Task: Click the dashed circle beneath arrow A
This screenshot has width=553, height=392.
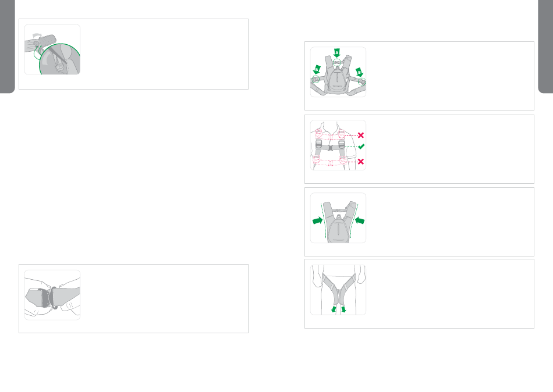Action: tap(337, 63)
